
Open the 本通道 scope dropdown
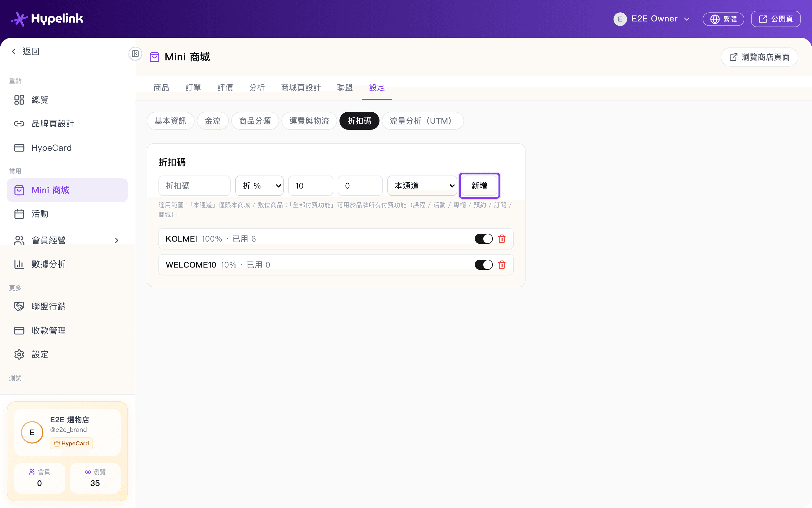click(x=422, y=186)
